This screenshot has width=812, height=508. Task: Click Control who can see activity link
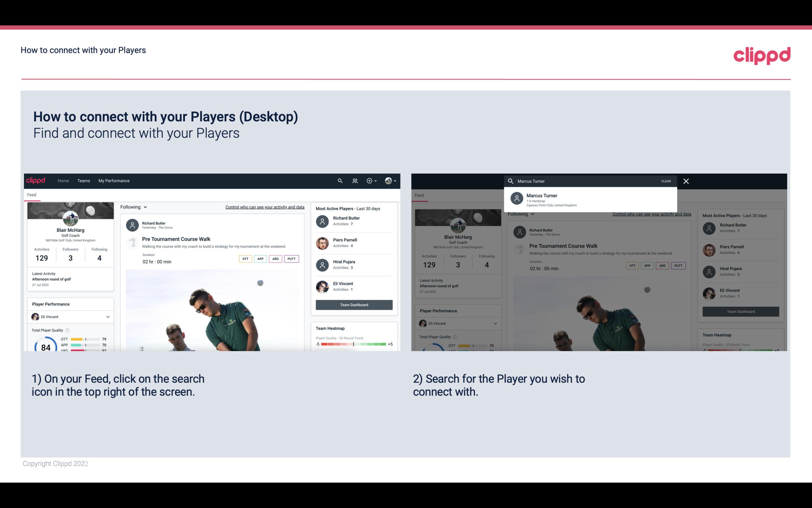[x=264, y=207]
